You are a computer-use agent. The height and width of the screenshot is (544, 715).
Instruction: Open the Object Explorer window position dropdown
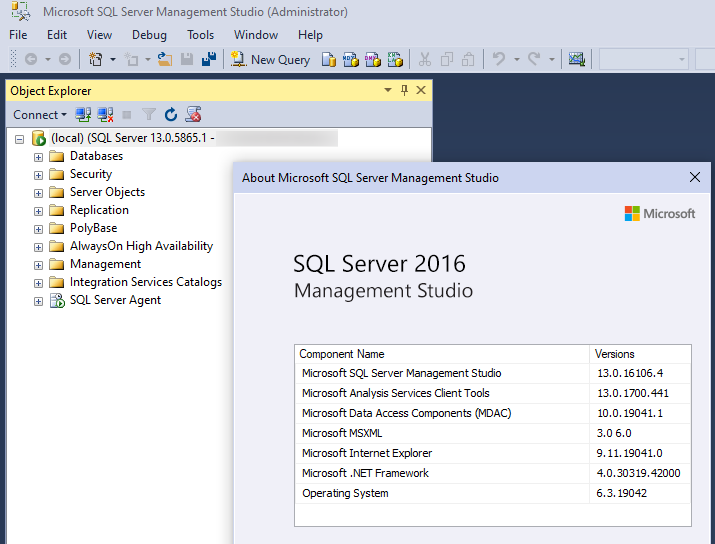pyautogui.click(x=388, y=90)
